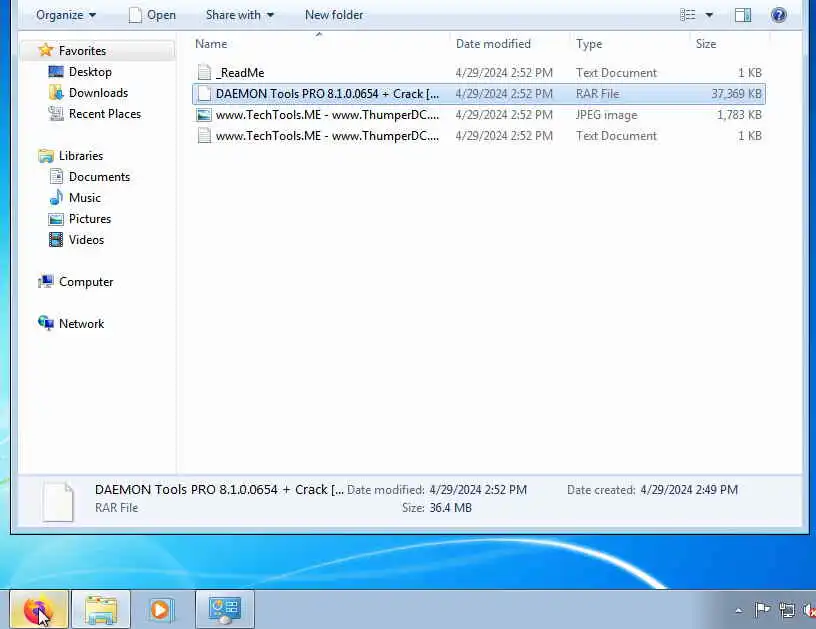Launch Firefox from the taskbar

39,610
